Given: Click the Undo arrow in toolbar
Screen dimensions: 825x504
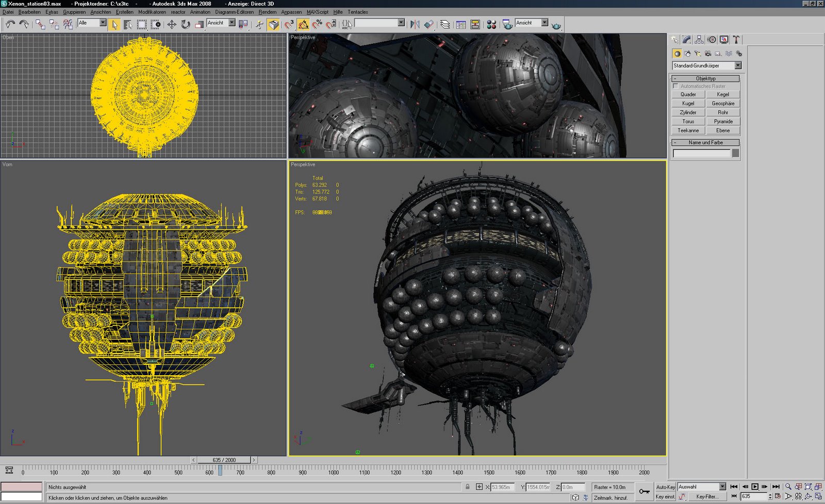Looking at the screenshot, I should pyautogui.click(x=10, y=24).
